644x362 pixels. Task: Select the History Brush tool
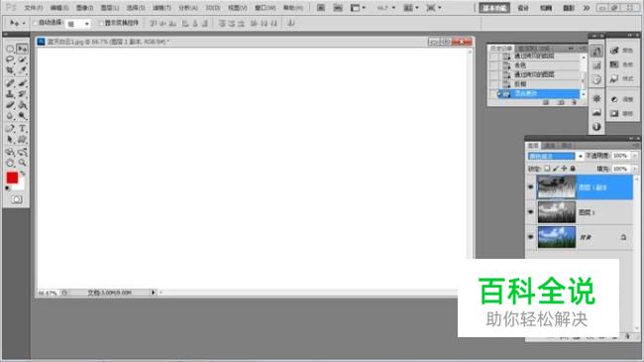pos(22,94)
